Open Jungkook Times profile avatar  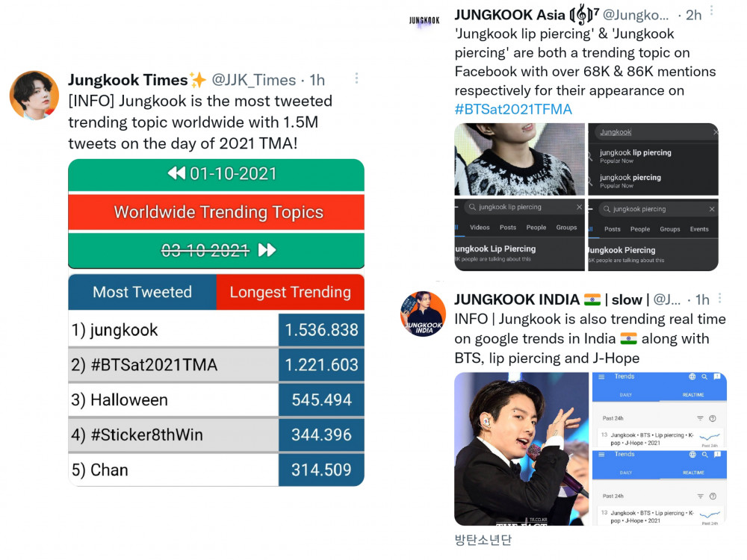click(34, 96)
